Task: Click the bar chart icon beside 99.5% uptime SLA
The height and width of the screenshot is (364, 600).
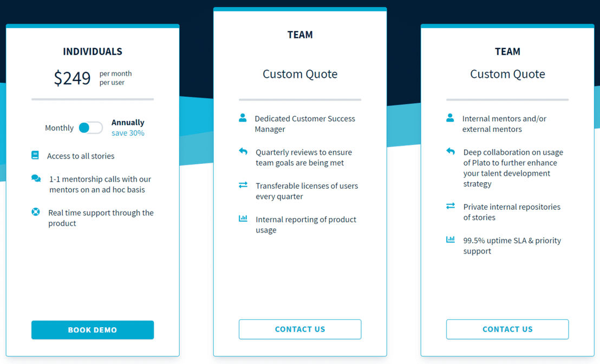Action: click(x=451, y=240)
